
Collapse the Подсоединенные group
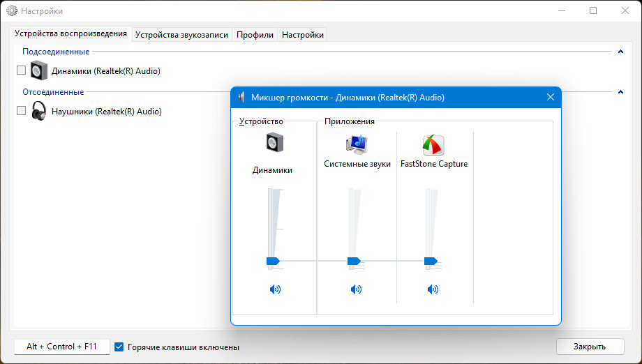tap(620, 52)
